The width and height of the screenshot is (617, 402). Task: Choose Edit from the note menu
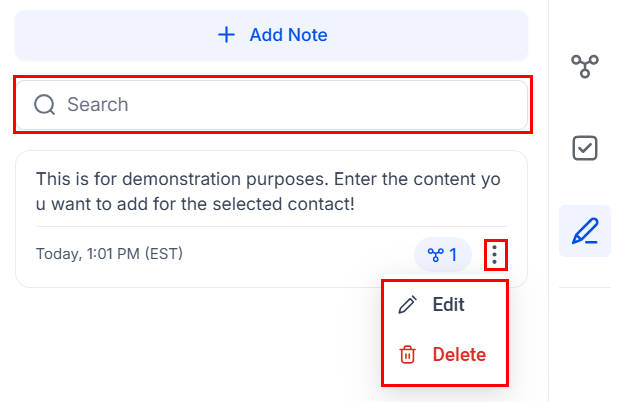tap(446, 305)
